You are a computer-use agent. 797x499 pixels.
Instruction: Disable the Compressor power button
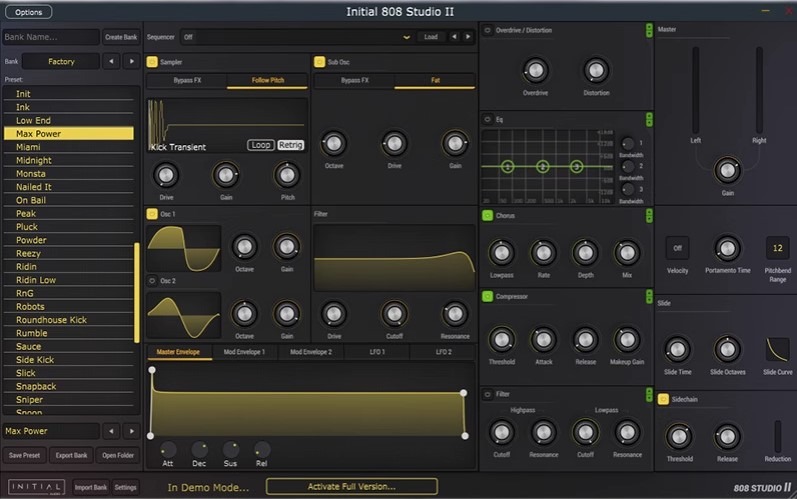(487, 296)
